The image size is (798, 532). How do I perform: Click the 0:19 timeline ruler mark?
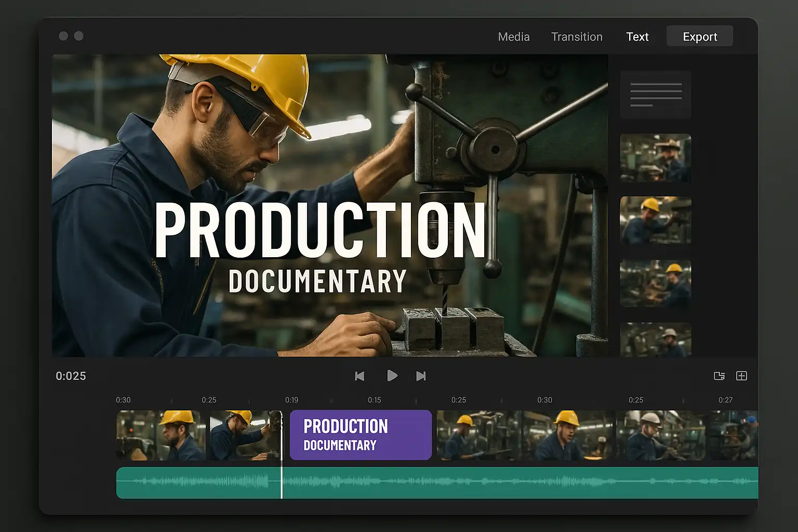click(x=291, y=400)
